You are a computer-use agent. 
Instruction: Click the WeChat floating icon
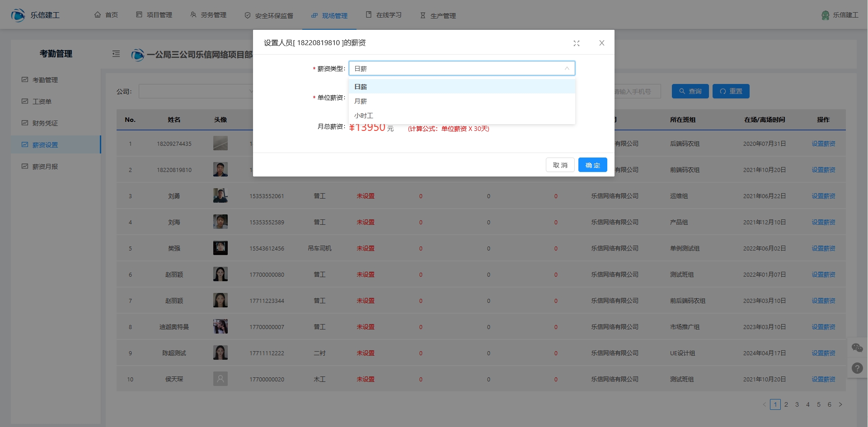(857, 348)
